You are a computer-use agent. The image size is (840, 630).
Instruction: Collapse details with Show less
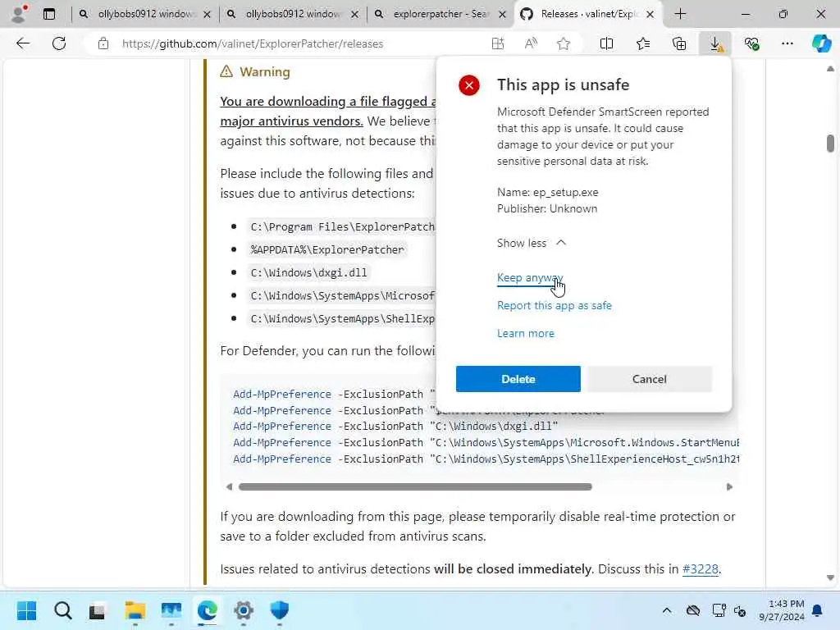click(531, 243)
